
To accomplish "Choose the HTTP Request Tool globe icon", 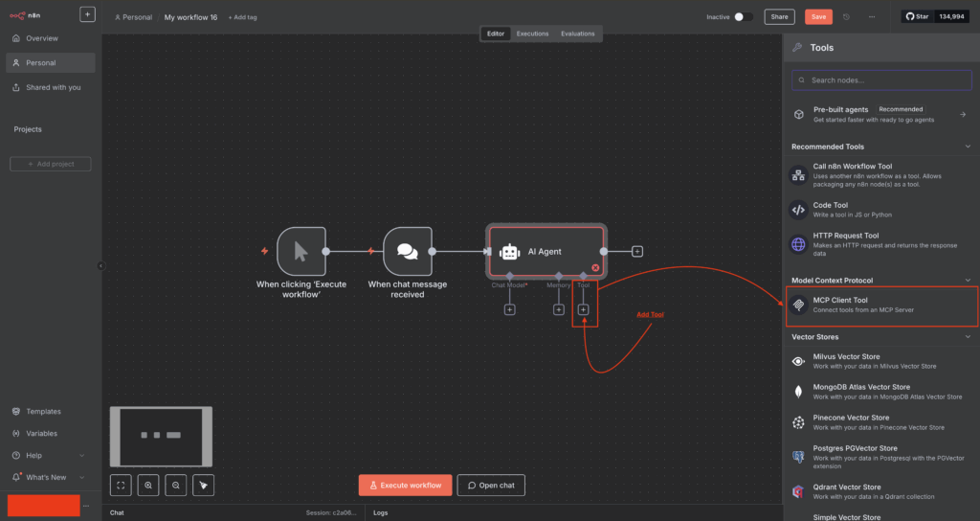I will click(x=798, y=244).
